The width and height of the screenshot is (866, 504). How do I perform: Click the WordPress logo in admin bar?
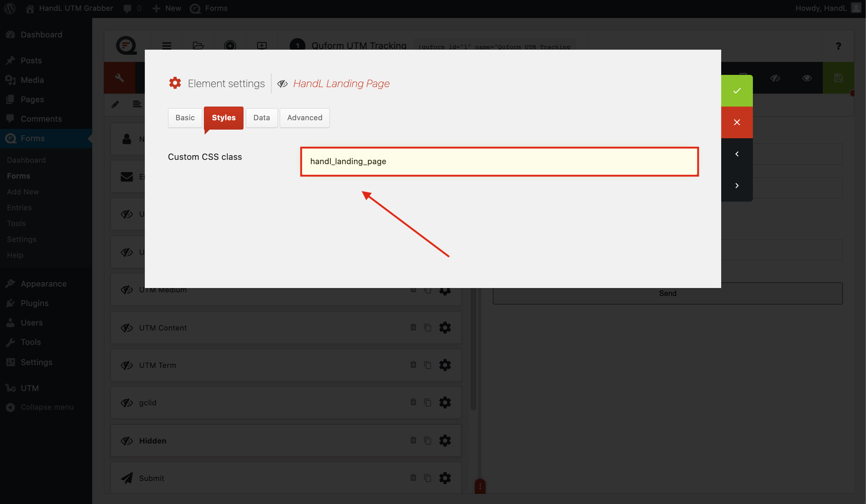coord(10,8)
